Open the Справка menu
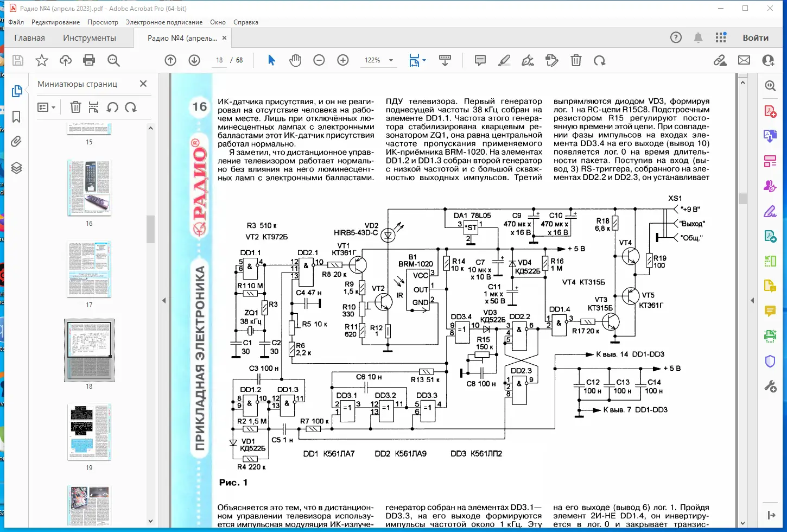This screenshot has height=532, width=787. (x=246, y=22)
